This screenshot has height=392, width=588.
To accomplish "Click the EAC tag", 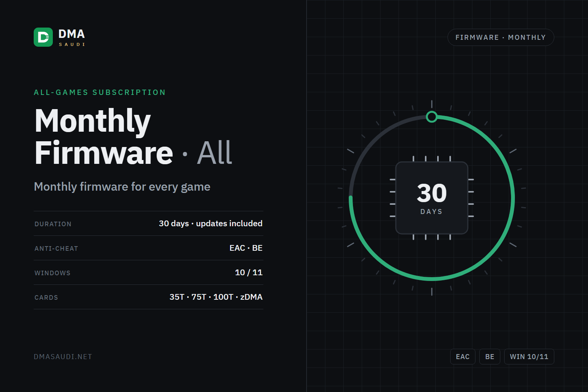I will [463, 357].
